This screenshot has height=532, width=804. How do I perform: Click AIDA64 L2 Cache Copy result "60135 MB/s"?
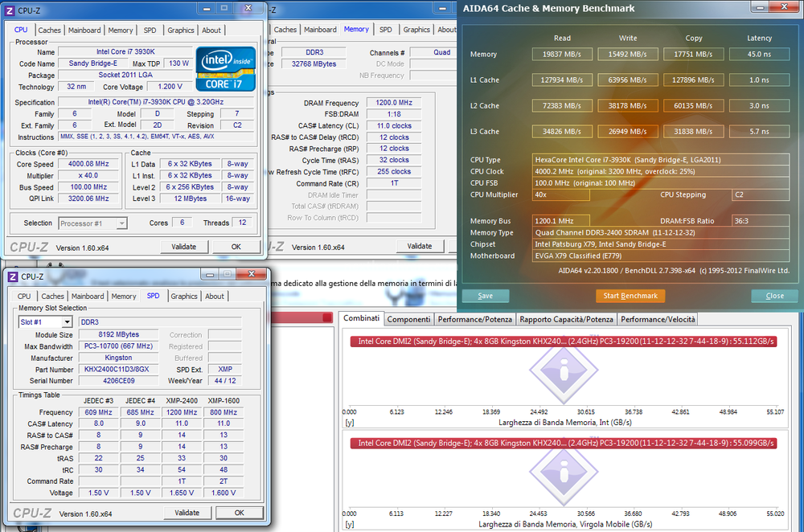coord(693,105)
